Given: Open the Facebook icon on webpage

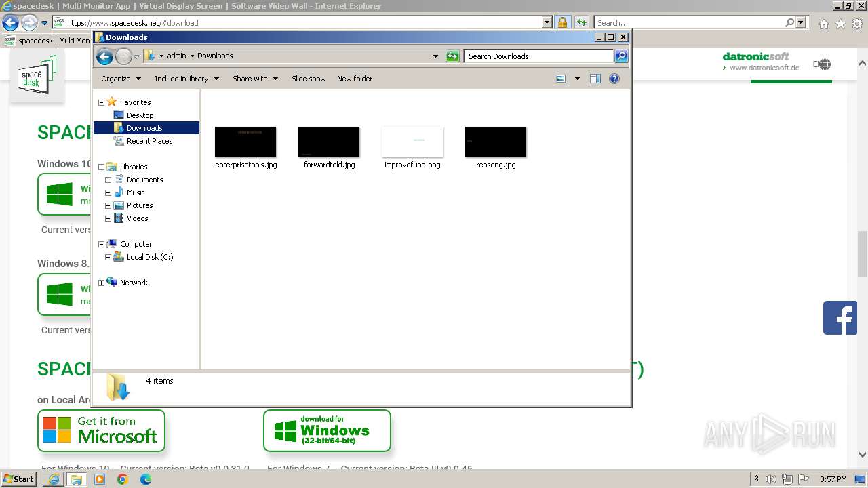Looking at the screenshot, I should 840,318.
